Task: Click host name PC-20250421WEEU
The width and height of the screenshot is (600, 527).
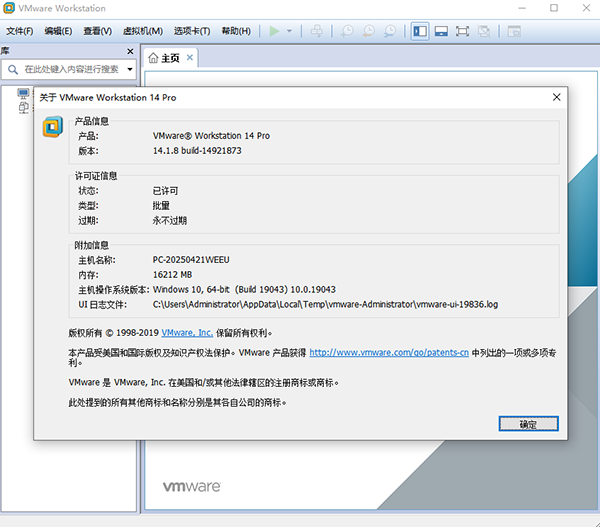Action: tap(191, 260)
